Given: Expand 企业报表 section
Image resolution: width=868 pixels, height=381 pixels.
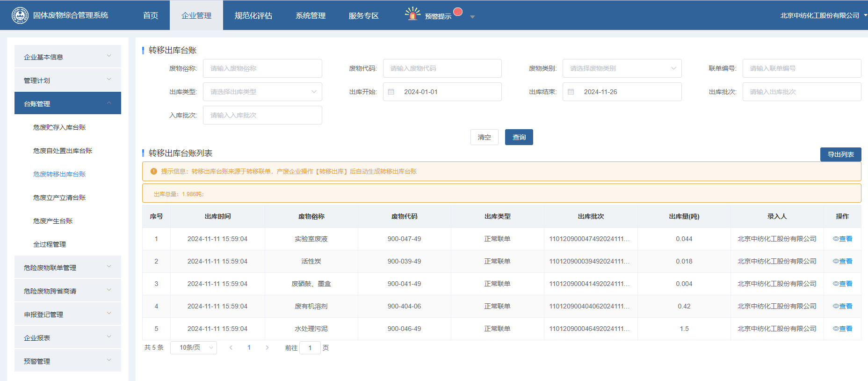Looking at the screenshot, I should pyautogui.click(x=68, y=337).
